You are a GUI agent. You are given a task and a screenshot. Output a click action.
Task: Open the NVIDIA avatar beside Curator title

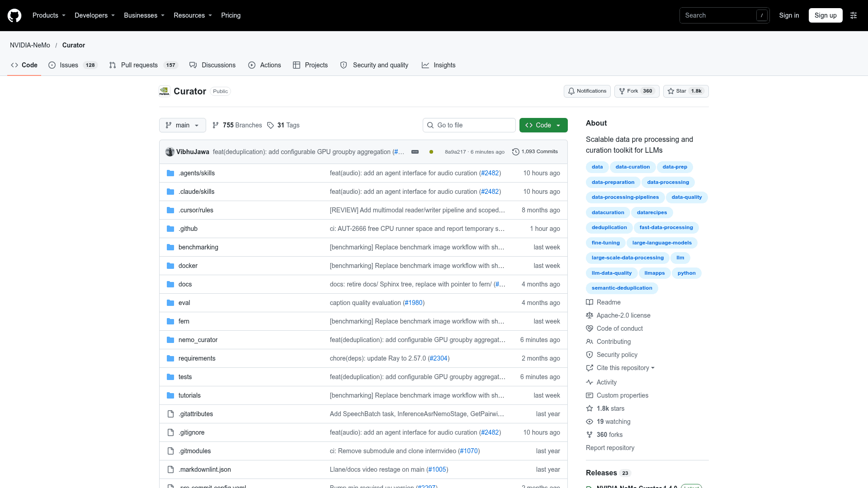click(165, 91)
